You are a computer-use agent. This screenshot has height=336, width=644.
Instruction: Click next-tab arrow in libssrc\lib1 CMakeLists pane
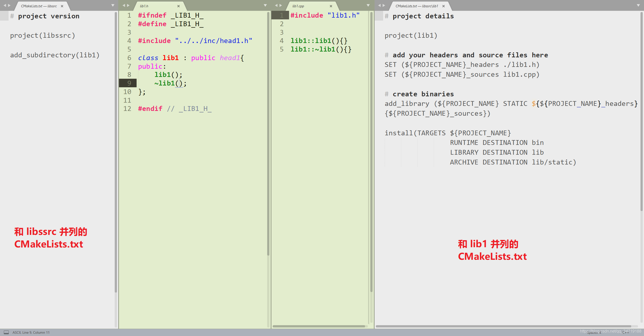tap(384, 5)
